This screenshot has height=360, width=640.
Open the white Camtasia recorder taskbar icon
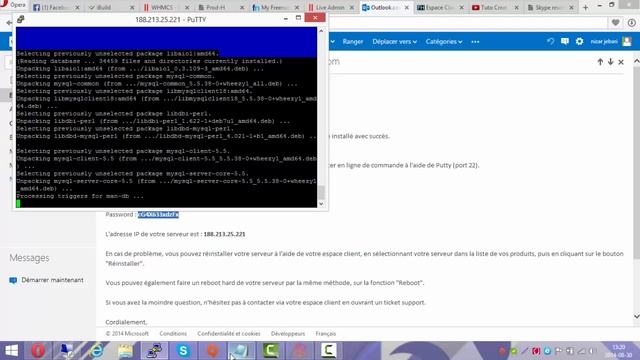328,351
